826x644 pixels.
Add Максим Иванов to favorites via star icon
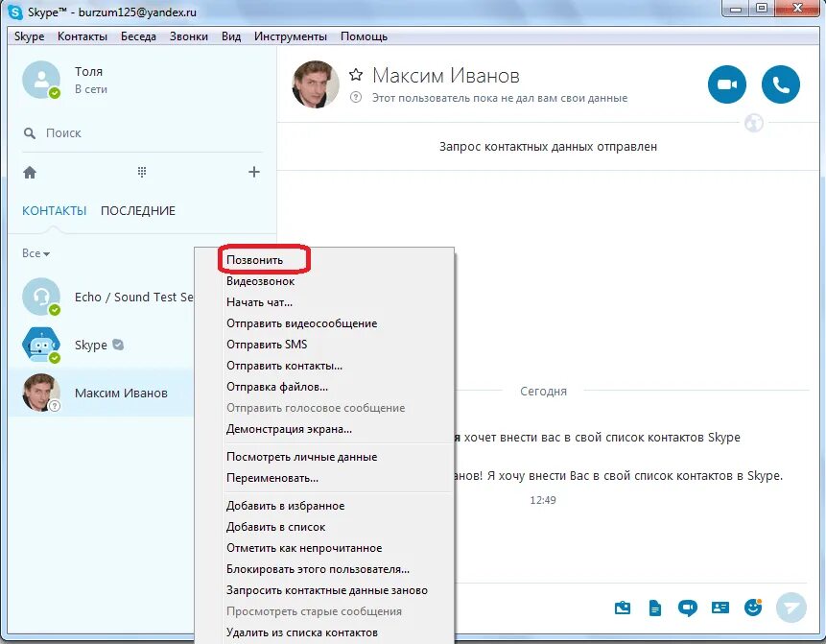(x=356, y=75)
